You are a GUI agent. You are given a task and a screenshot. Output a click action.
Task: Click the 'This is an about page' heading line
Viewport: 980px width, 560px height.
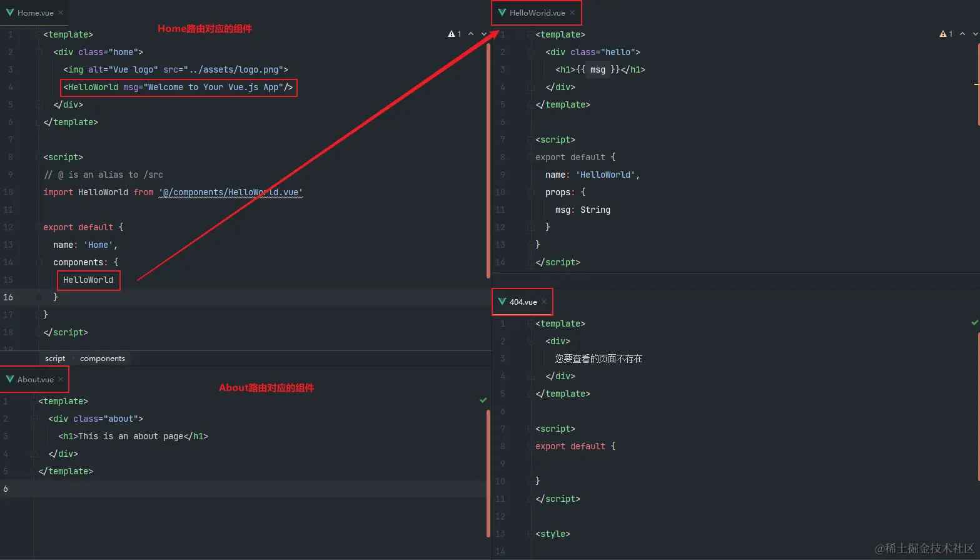133,436
